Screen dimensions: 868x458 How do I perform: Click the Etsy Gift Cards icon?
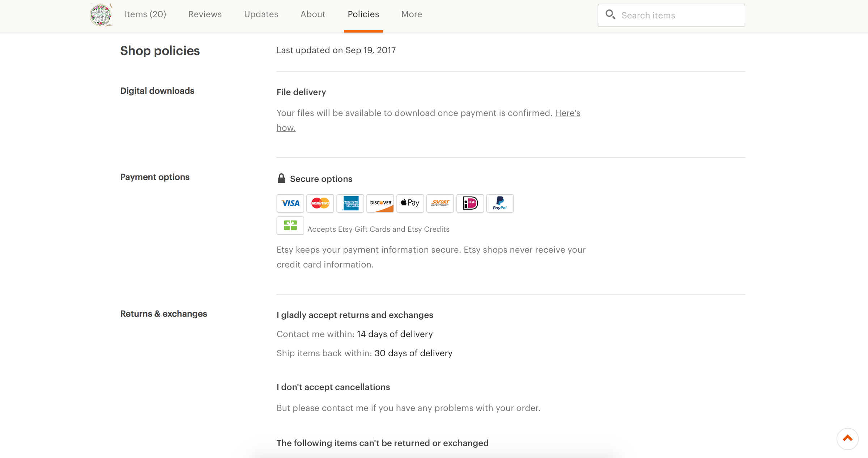click(290, 225)
